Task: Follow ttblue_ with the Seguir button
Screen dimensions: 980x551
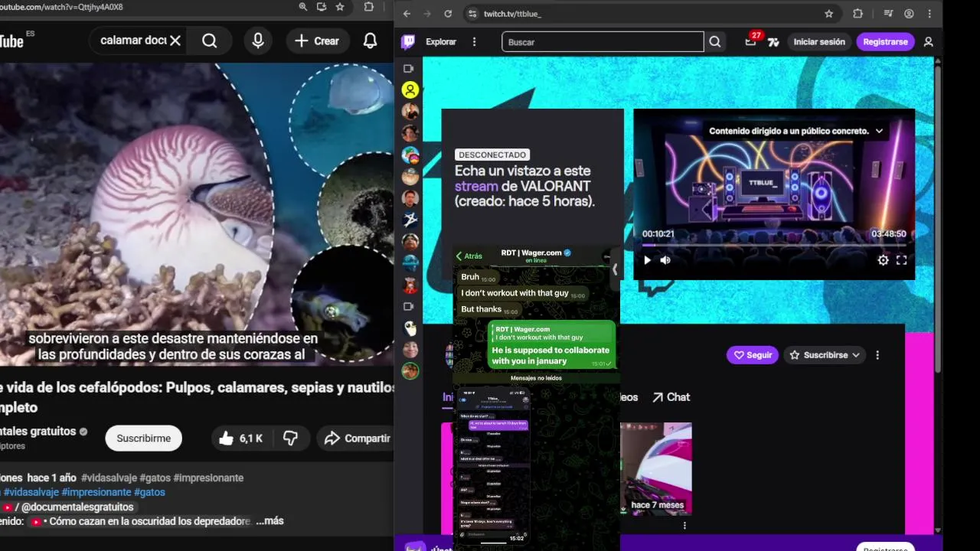Action: click(x=753, y=355)
